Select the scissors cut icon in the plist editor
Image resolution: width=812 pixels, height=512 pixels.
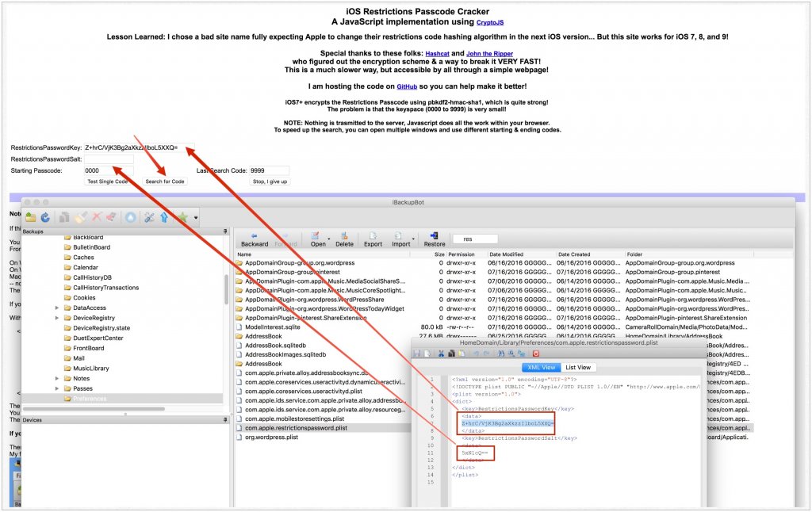tap(441, 353)
